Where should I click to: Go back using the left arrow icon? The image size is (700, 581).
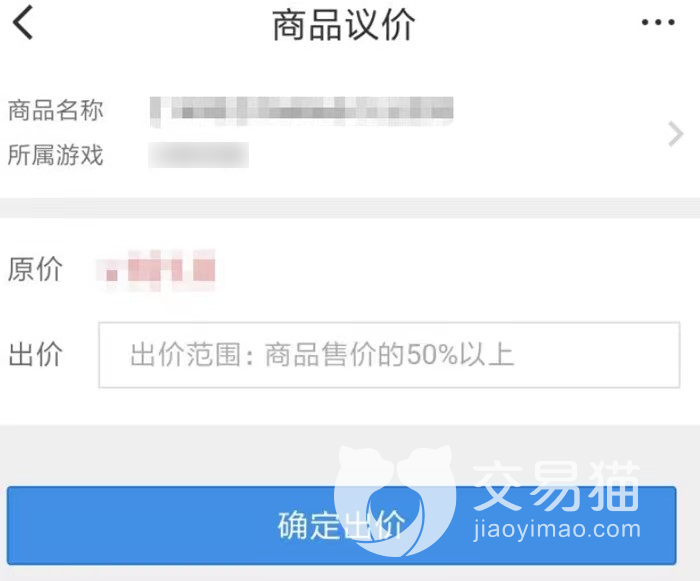(x=23, y=22)
